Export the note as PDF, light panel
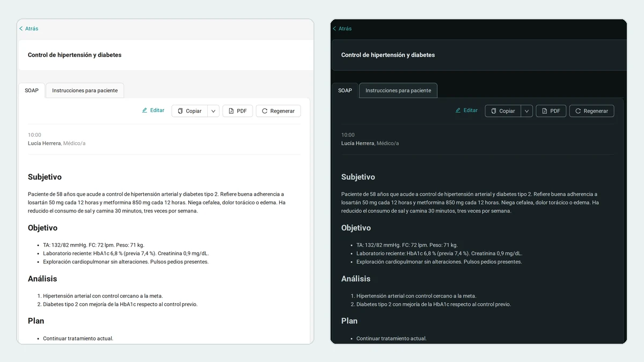The height and width of the screenshot is (362, 644). (x=238, y=111)
